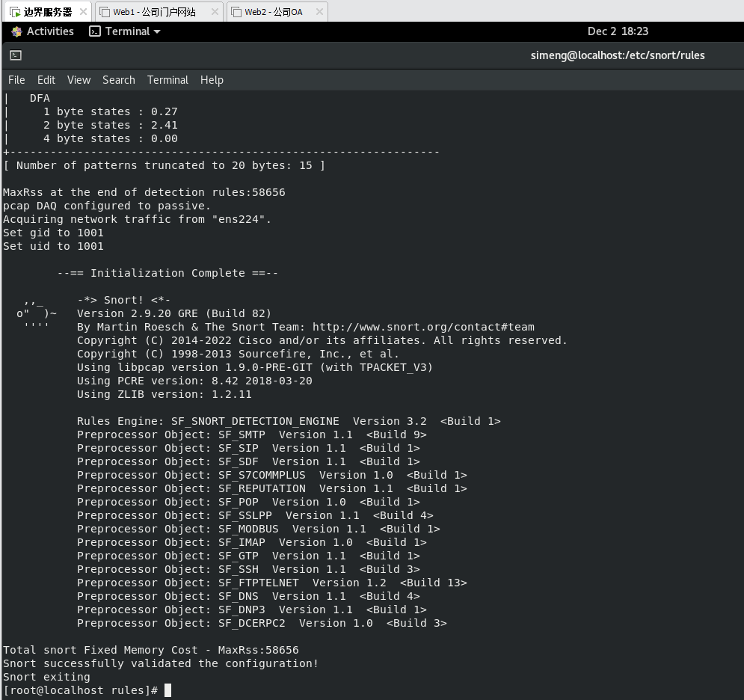This screenshot has width=744, height=700.
Task: Expand the Terminal app menu arrow
Action: tap(157, 31)
